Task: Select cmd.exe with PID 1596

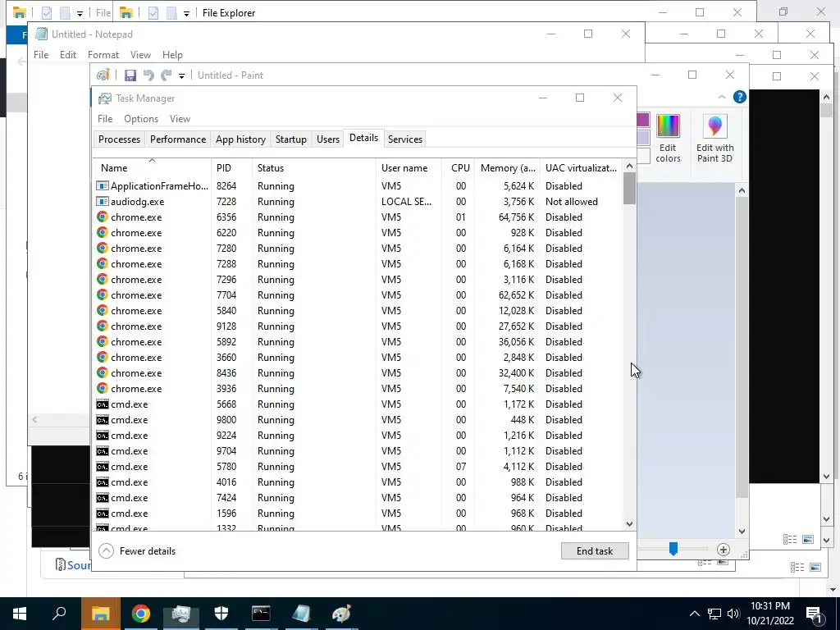Action: pos(358,514)
